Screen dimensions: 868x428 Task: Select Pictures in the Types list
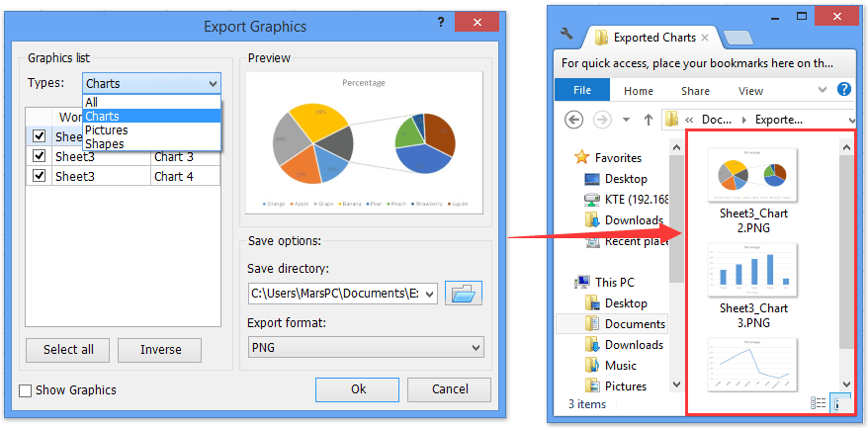tap(106, 129)
